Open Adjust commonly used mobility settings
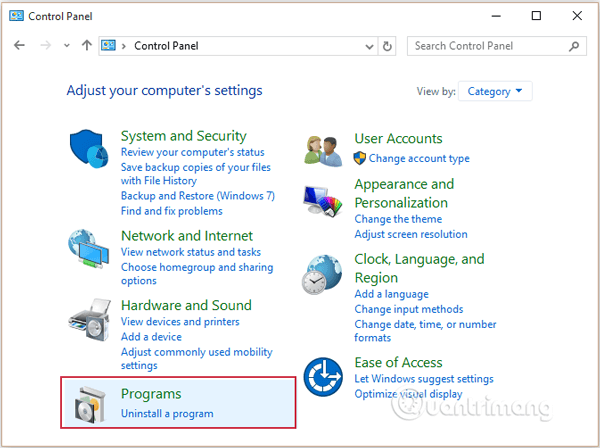The image size is (600, 448). [196, 358]
